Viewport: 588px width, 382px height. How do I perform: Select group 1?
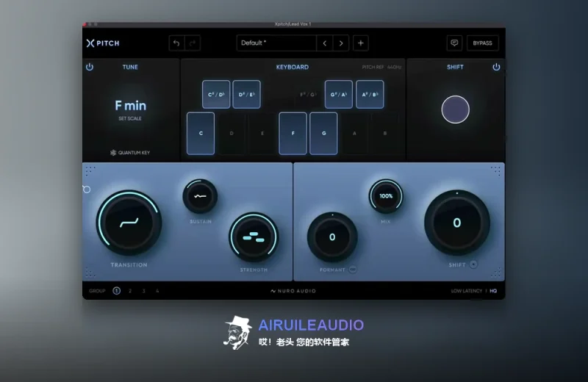coord(117,290)
